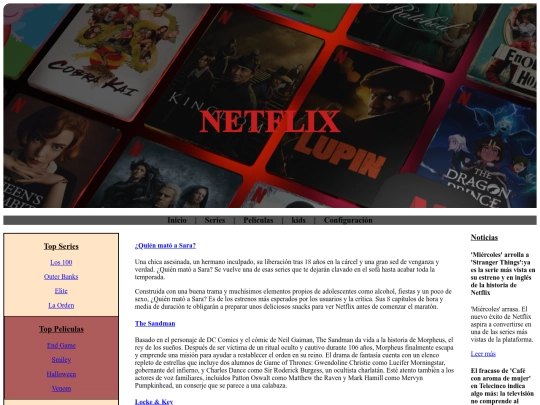Viewport: 540px width, 405px height.
Task: Open the Configuración menu item
Action: pos(348,220)
